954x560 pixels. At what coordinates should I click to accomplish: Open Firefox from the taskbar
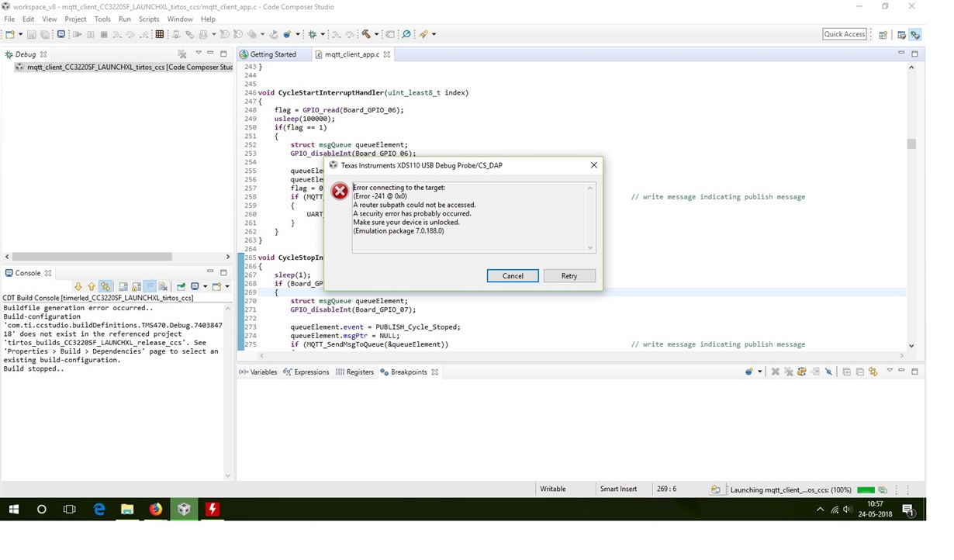pyautogui.click(x=156, y=510)
